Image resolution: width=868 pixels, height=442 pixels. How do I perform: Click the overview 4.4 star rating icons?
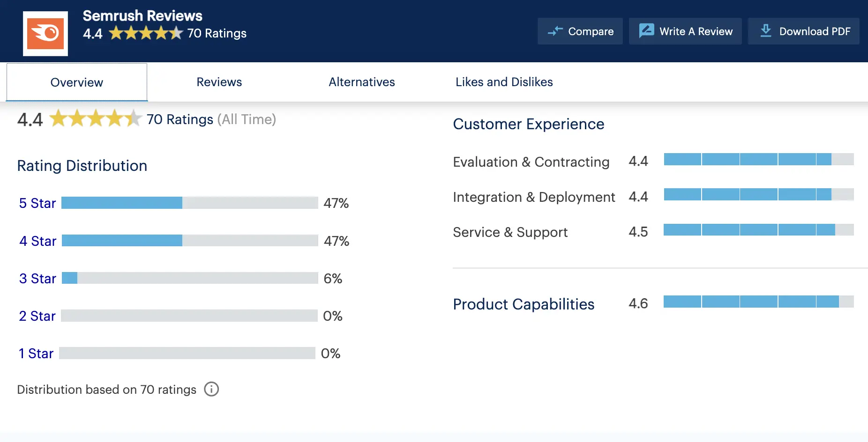click(x=95, y=119)
